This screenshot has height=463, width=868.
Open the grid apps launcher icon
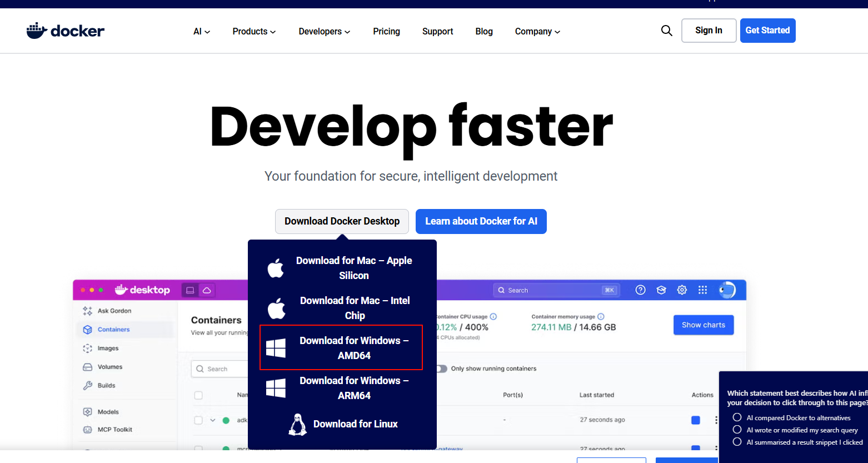tap(702, 290)
